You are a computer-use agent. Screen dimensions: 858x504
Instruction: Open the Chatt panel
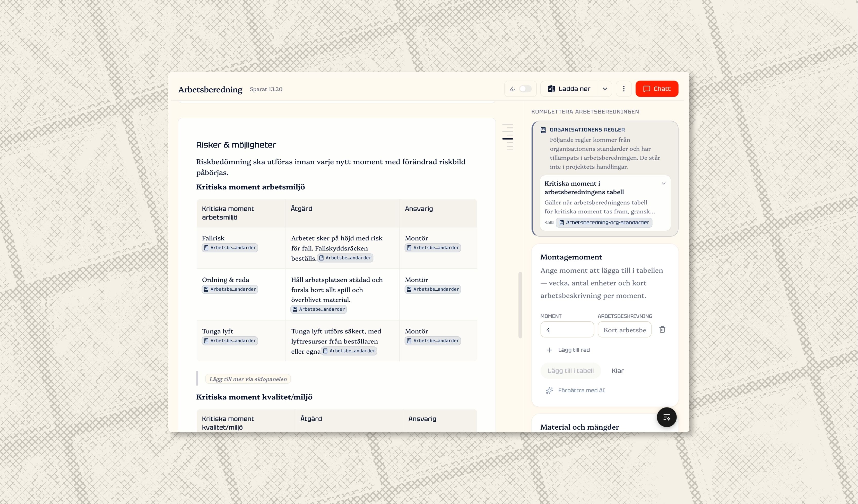pos(656,89)
